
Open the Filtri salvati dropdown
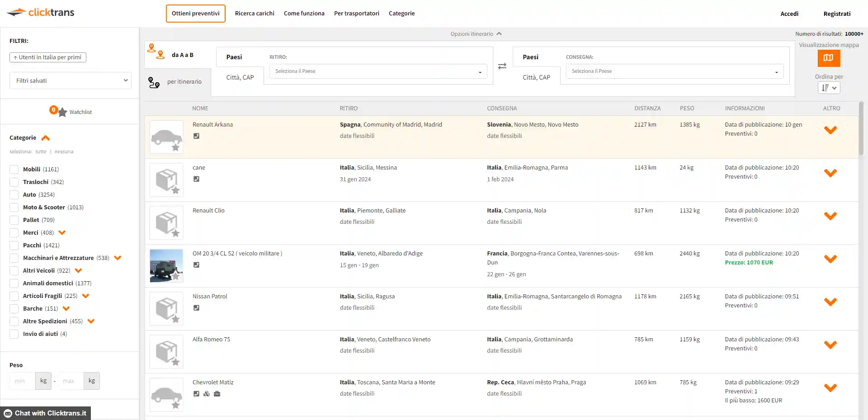pyautogui.click(x=71, y=81)
